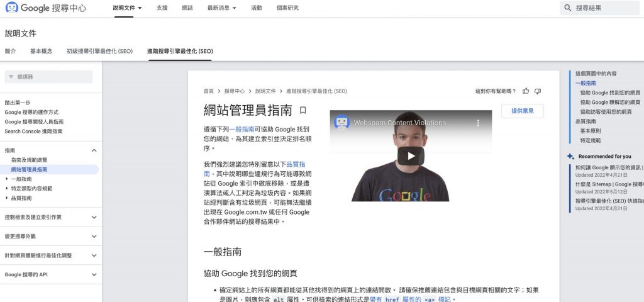The image size is (644, 302).
Task: Click the 搜尋結果 search box
Action: click(x=599, y=8)
